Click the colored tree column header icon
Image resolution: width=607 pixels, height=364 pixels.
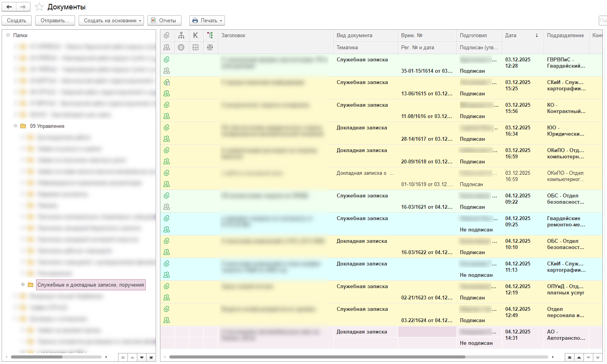[x=210, y=35]
